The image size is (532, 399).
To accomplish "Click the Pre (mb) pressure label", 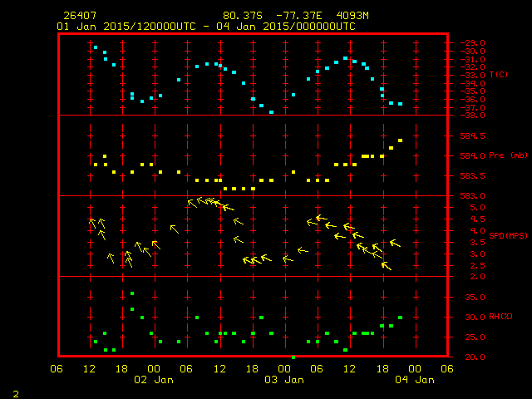I will [508, 155].
